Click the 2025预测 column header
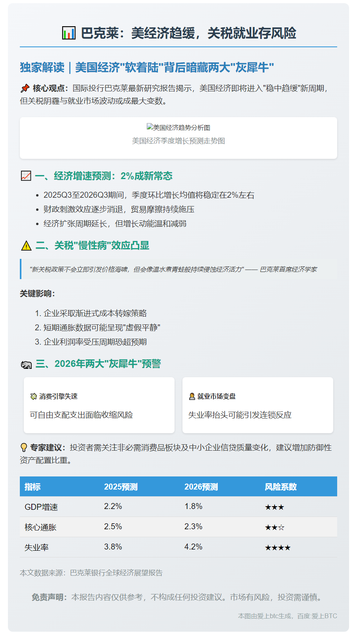Viewport: 357px width, 644px height. coord(121,487)
